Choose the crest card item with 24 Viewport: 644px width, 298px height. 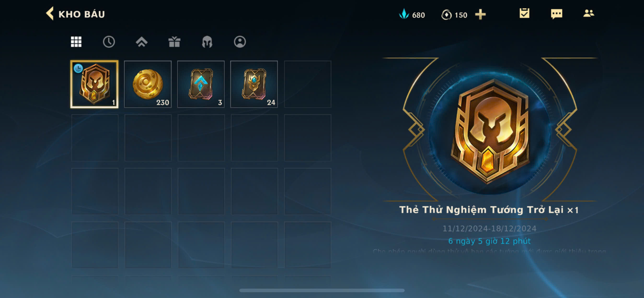(254, 84)
